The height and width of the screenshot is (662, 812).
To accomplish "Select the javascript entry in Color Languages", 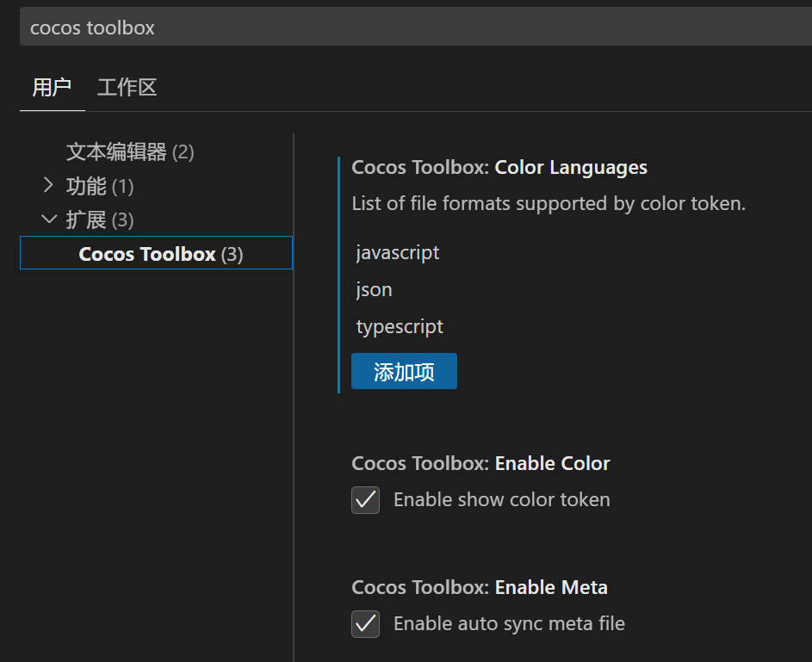I will click(398, 252).
